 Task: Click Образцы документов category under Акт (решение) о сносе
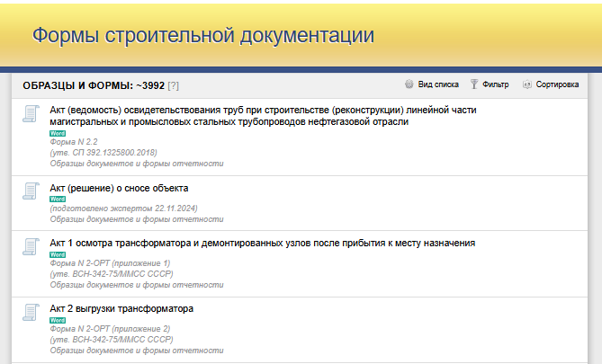[x=137, y=219]
